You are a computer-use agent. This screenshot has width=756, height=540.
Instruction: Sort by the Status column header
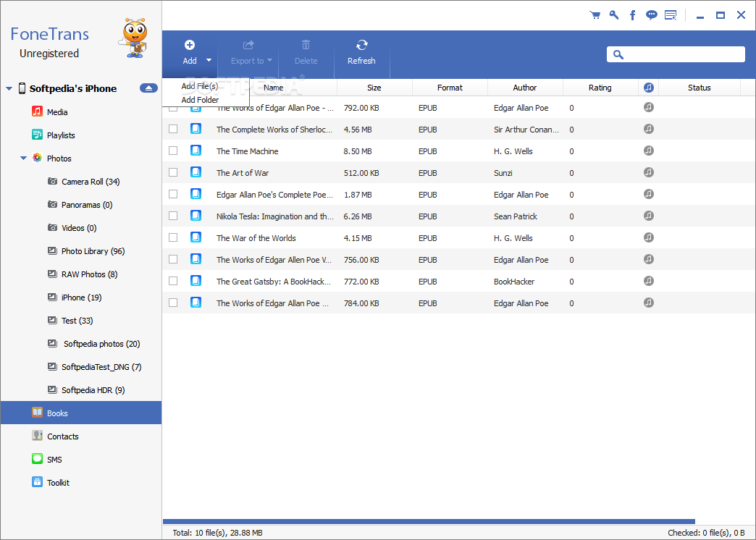699,88
